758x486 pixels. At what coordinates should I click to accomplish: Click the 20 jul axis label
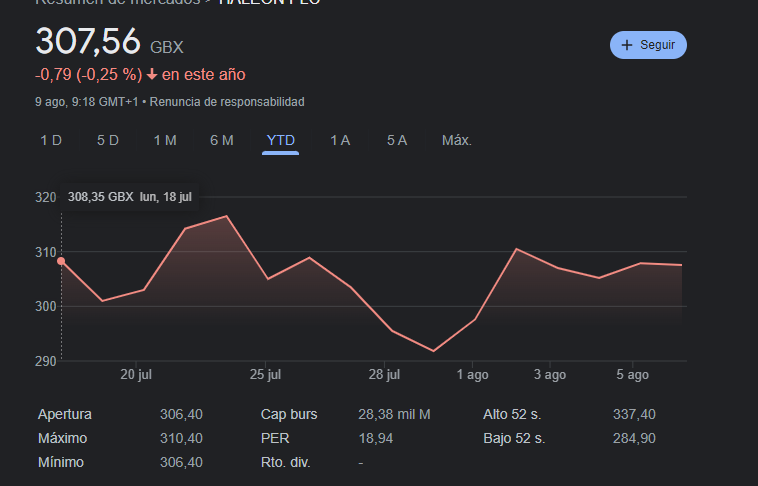coord(136,374)
